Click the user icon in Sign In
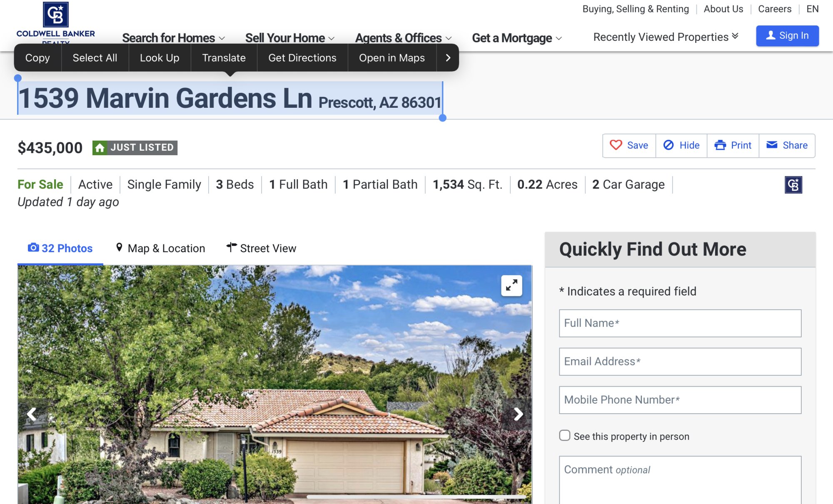 [x=771, y=35]
